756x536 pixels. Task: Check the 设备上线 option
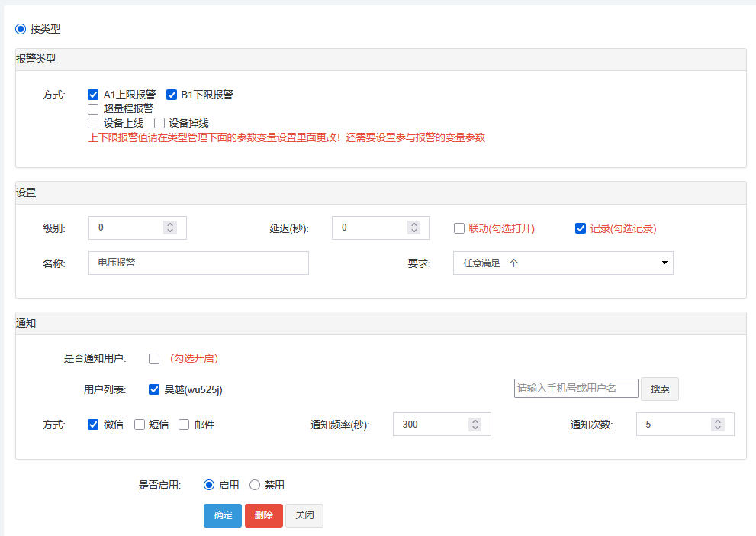tap(93, 122)
